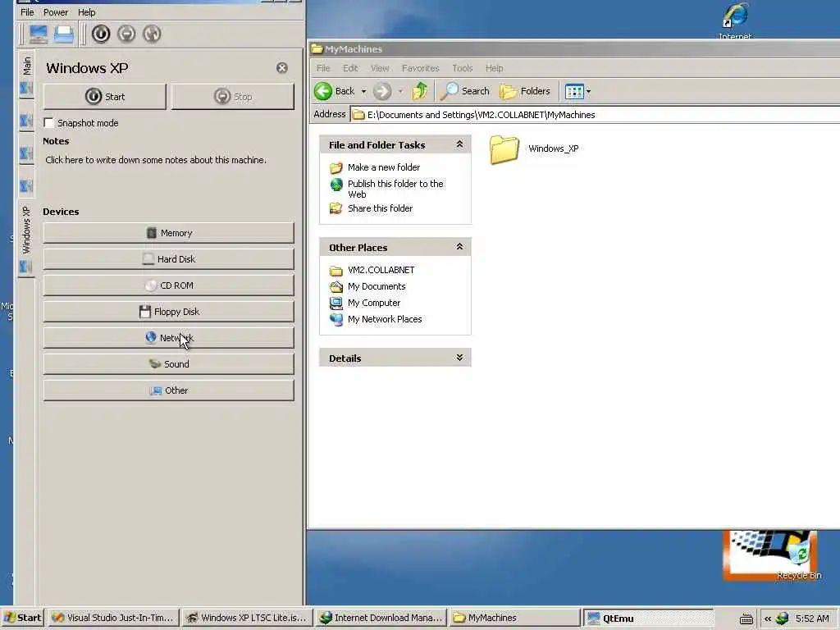The image size is (840, 630).
Task: Open the Edit menu in MyMachines window
Action: 350,69
